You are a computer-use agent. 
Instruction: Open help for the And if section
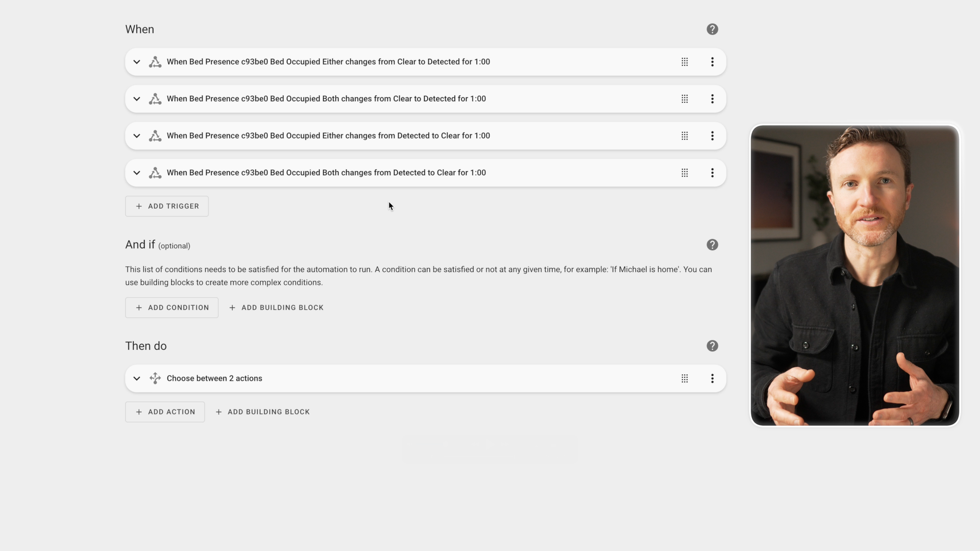[712, 245]
